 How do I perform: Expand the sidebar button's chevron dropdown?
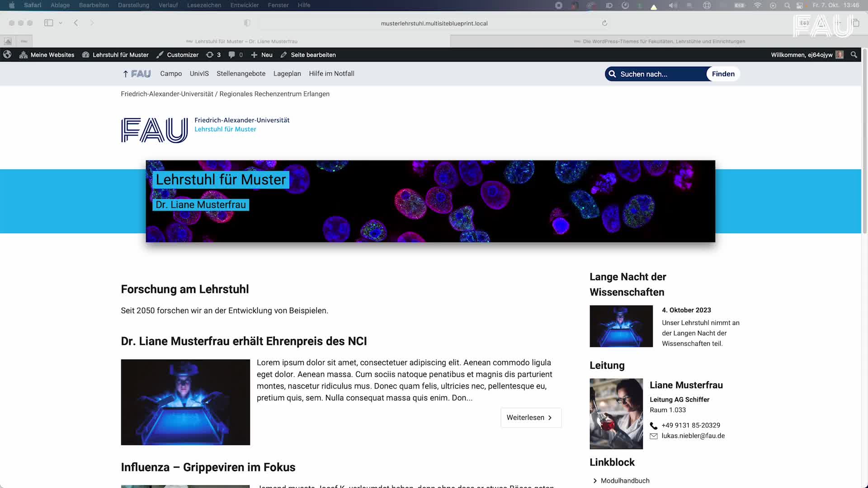[61, 23]
